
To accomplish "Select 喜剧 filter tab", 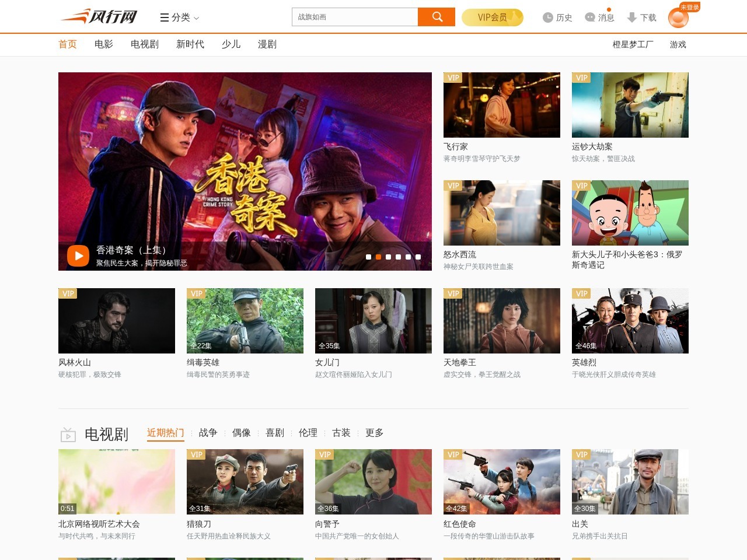I will 274,433.
